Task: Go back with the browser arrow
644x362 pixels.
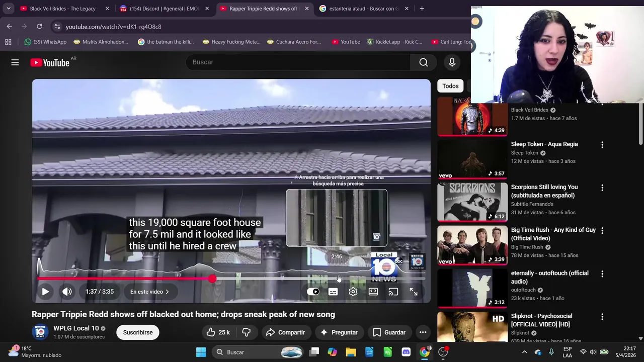Action: click(9, 26)
